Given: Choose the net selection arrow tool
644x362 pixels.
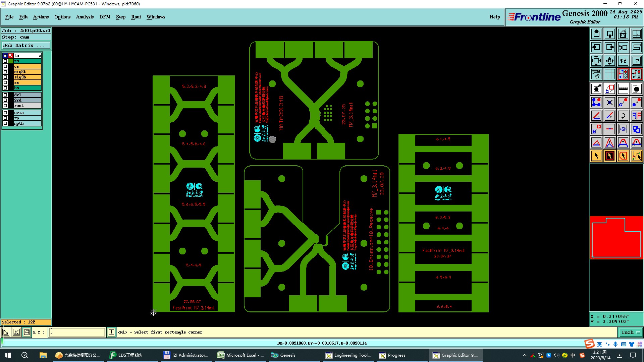Looking at the screenshot, I should [x=636, y=156].
